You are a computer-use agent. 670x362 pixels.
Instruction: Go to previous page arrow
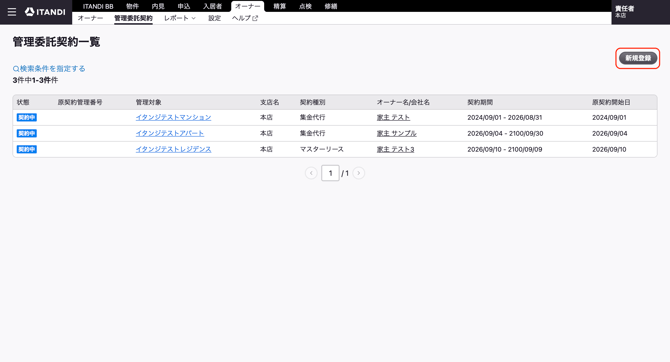point(311,173)
